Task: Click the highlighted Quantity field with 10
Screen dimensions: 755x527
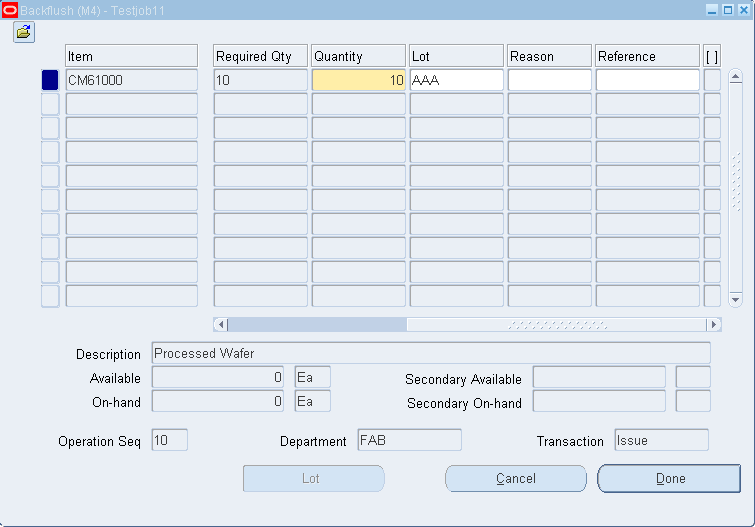Action: [x=359, y=80]
